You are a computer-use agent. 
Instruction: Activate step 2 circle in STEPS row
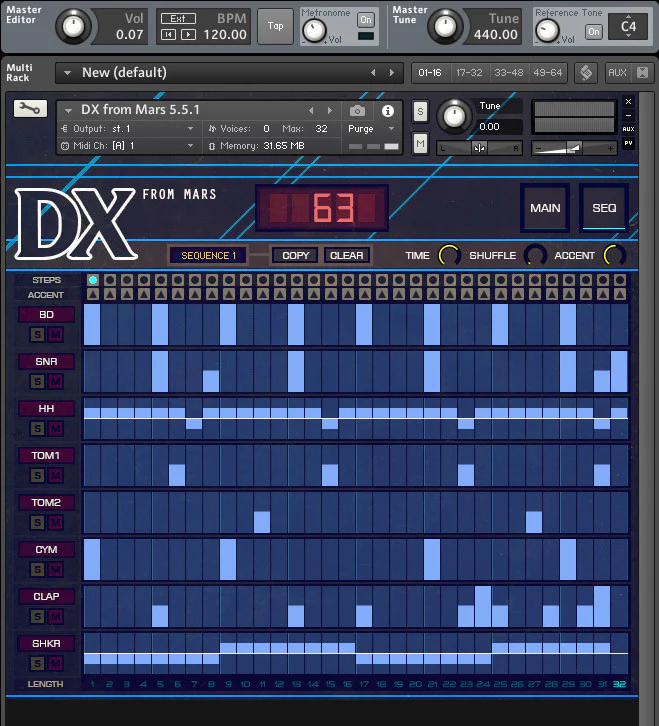[x=110, y=280]
